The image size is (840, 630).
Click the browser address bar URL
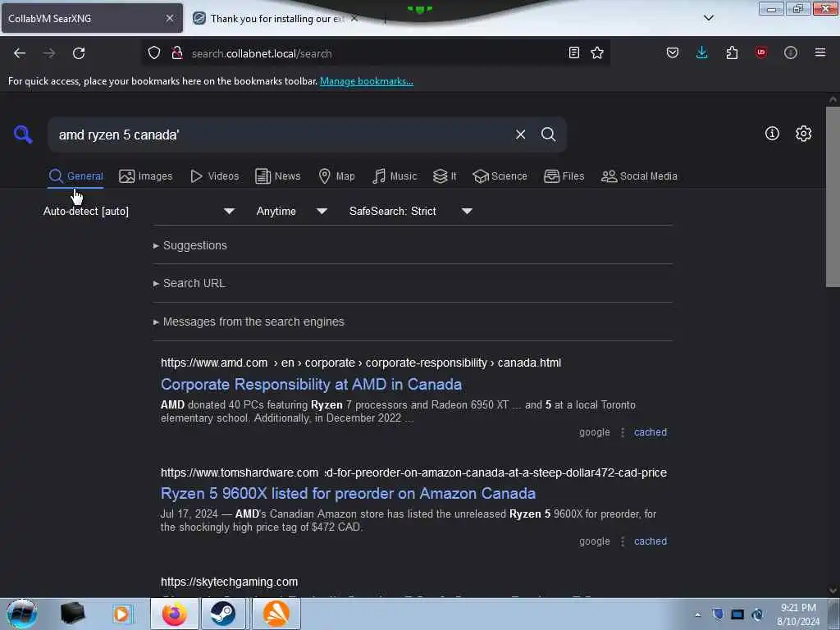pos(262,53)
